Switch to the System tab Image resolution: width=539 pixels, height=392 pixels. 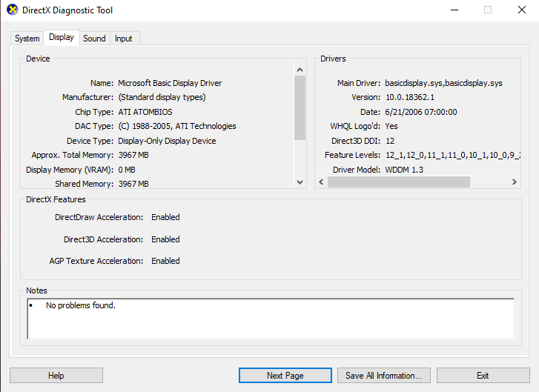click(27, 38)
